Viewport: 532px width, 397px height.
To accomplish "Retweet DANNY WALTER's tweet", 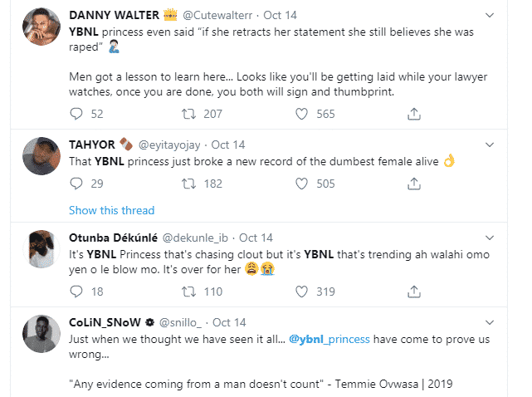I will click(x=188, y=114).
